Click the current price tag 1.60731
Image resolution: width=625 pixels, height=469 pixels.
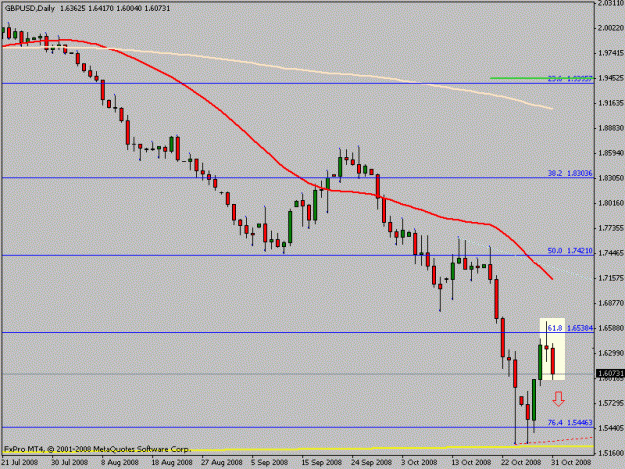click(x=610, y=373)
